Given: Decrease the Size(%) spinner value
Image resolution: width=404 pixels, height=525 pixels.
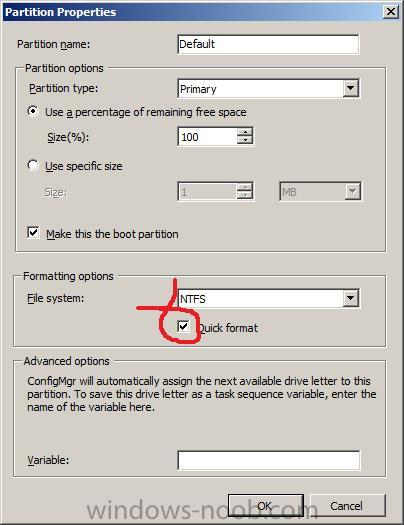Looking at the screenshot, I should [x=245, y=140].
